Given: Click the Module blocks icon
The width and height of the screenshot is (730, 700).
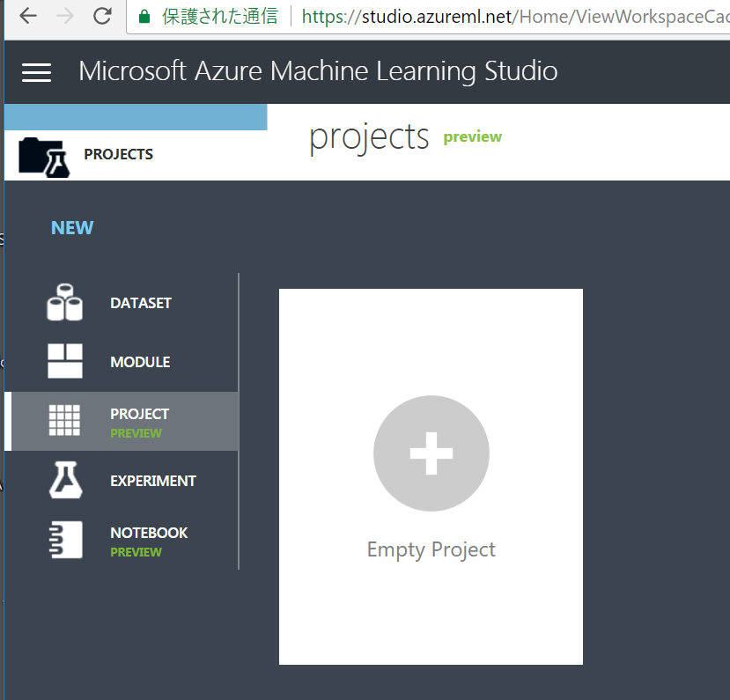Looking at the screenshot, I should coord(65,361).
